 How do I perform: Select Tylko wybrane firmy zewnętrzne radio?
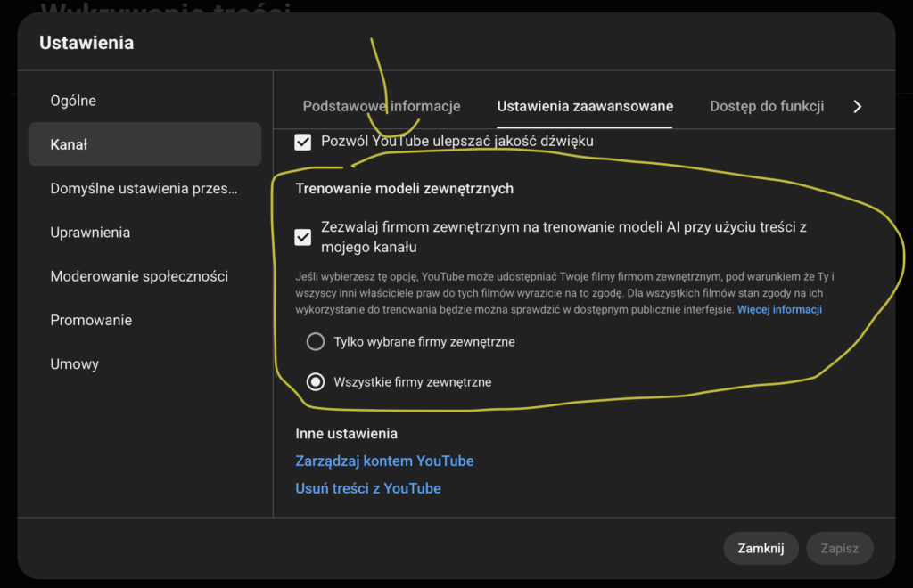point(316,341)
